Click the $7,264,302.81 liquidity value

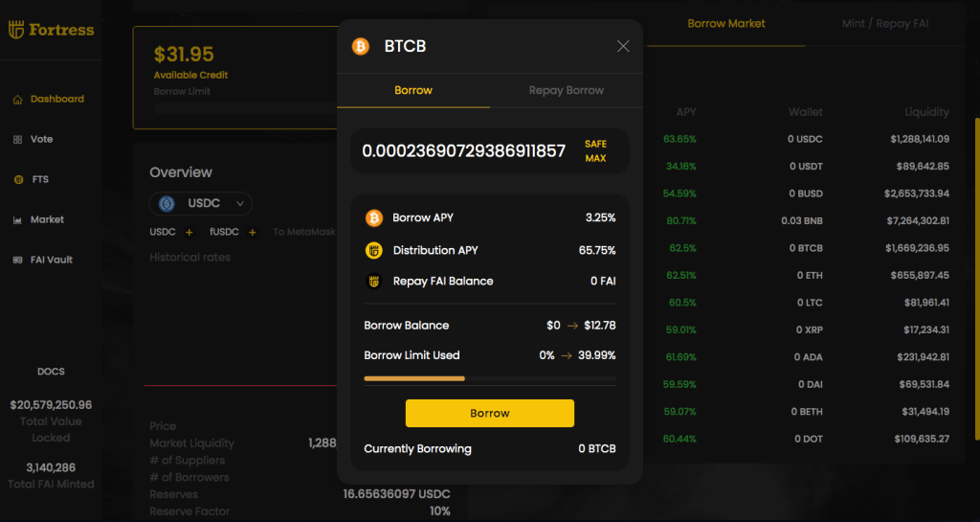pyautogui.click(x=918, y=221)
